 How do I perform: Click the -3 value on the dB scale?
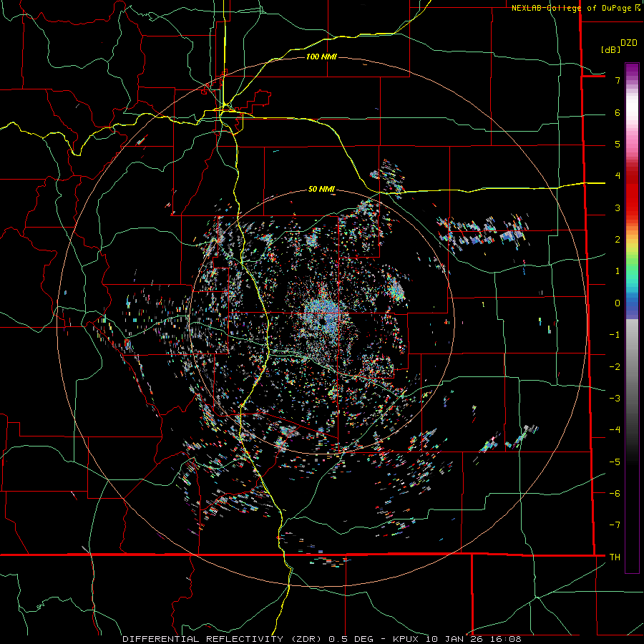(615, 398)
